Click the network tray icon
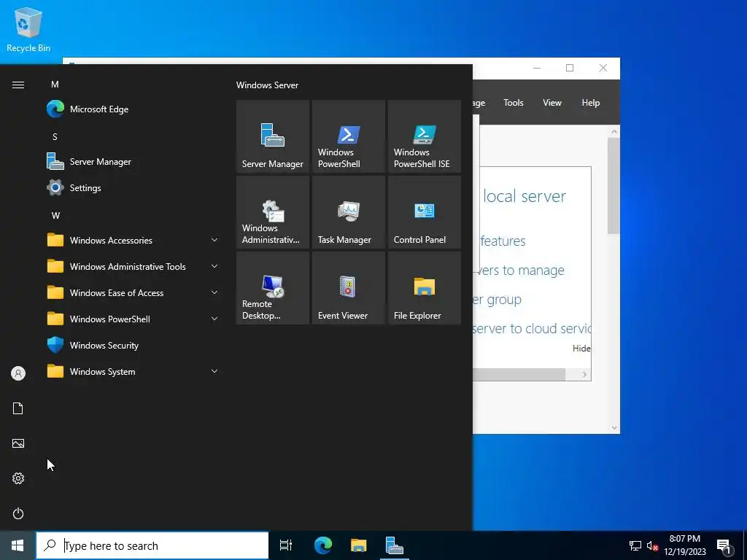The width and height of the screenshot is (747, 560). tap(635, 545)
